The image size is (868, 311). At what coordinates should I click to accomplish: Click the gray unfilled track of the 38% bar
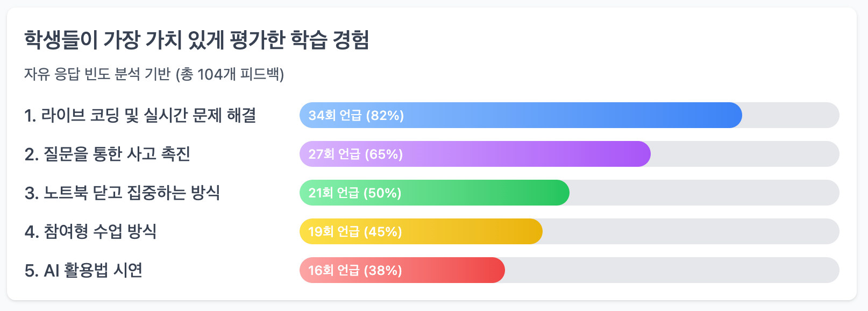point(672,270)
